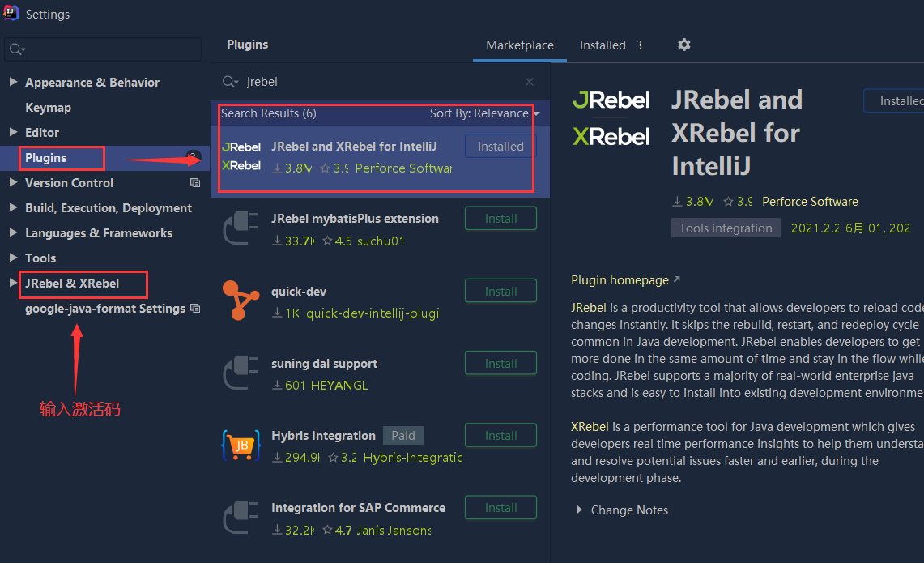
Task: Click the Version Control project-level icon
Action: (x=195, y=183)
